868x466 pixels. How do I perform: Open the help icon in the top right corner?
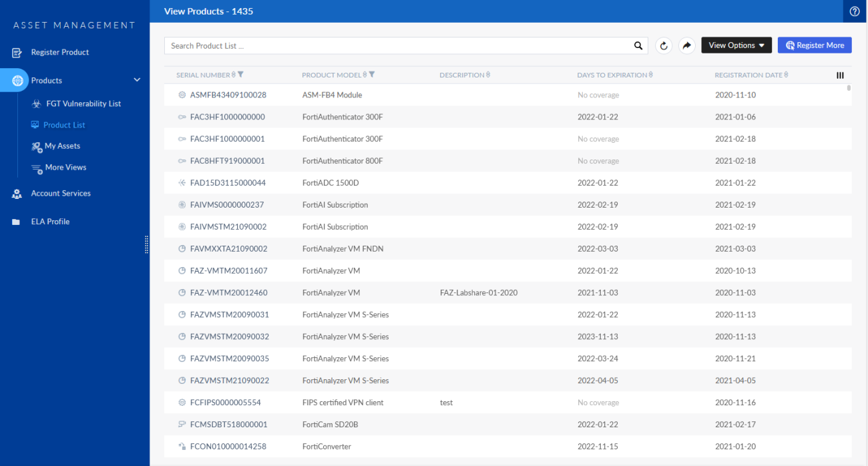tap(854, 11)
